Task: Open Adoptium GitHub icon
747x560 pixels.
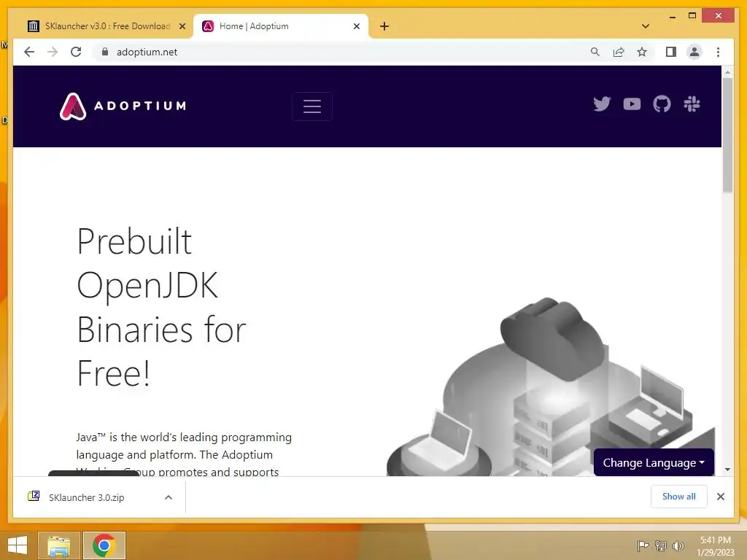Action: point(662,104)
